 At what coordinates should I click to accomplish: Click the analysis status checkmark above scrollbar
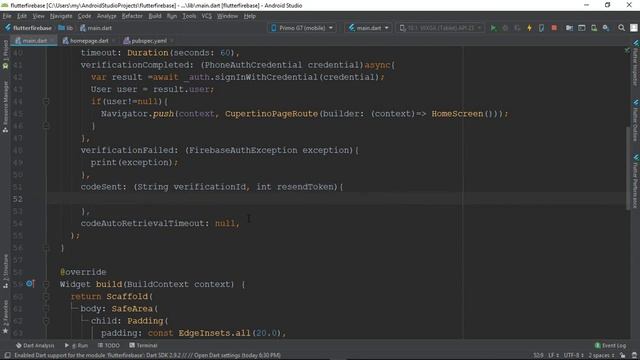627,50
